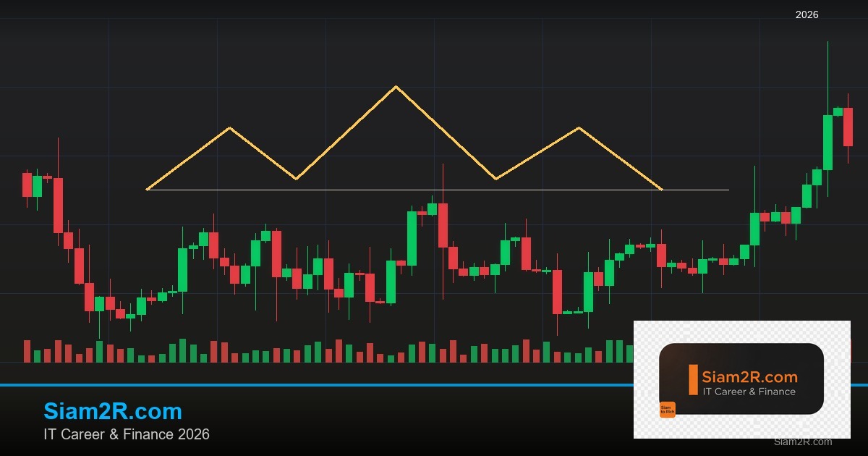Click the orange Siam to Rich badge icon

[x=668, y=408]
